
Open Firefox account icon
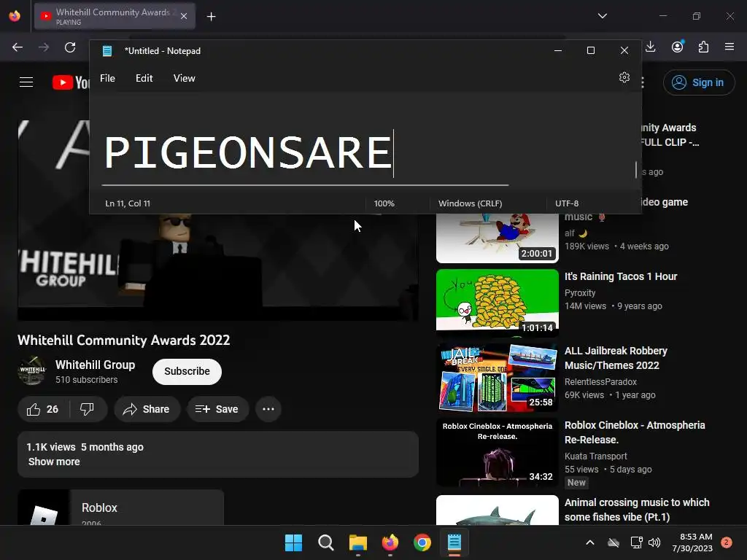pyautogui.click(x=677, y=47)
